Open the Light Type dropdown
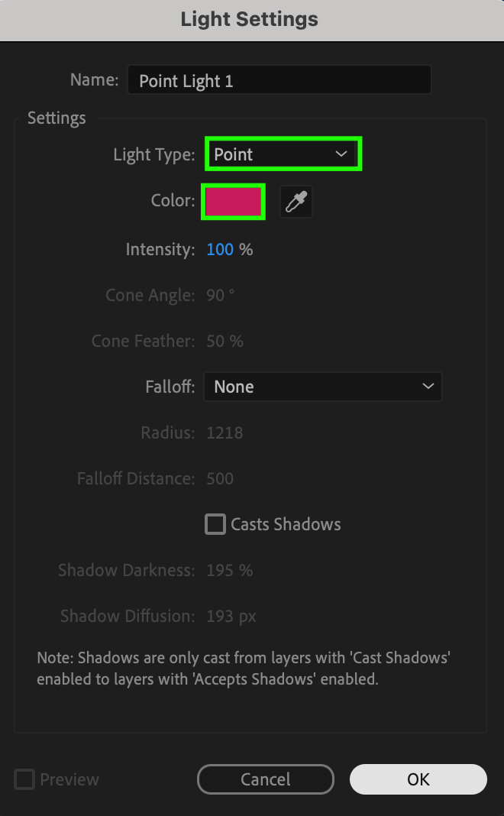The image size is (504, 816). tap(283, 154)
